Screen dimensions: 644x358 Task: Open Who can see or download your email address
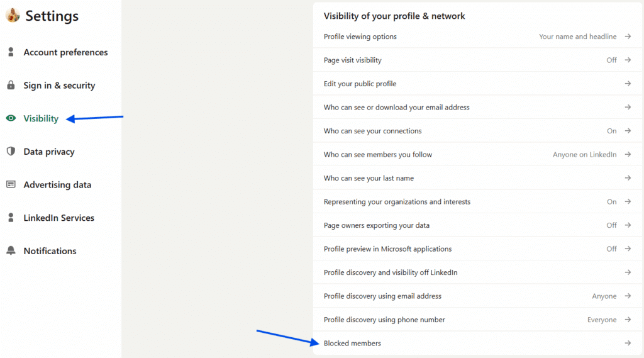pyautogui.click(x=397, y=108)
